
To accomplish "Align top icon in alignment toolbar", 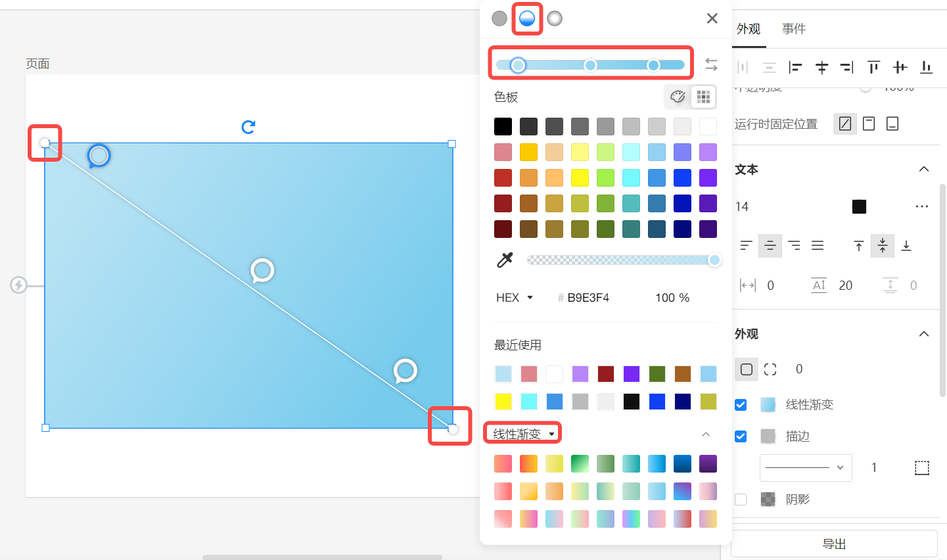I will point(873,67).
